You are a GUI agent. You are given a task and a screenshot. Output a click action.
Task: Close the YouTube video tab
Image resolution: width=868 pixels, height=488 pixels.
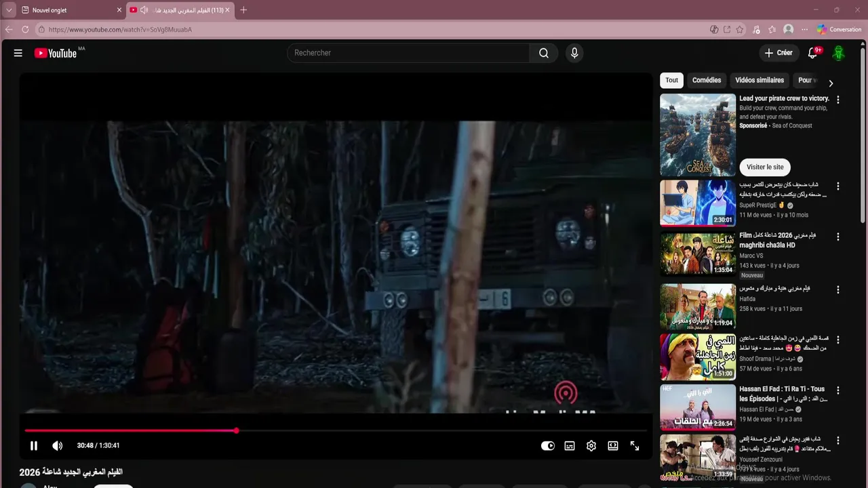(227, 10)
